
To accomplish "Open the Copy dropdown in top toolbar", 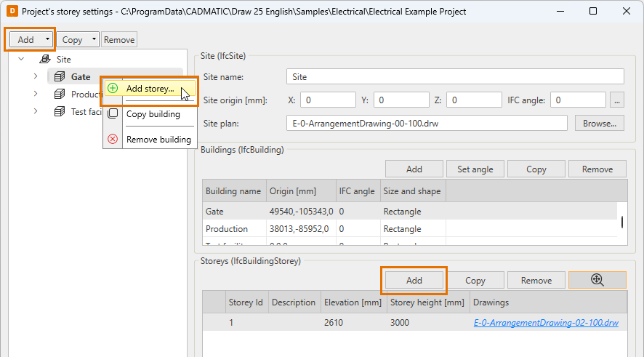I will [93, 40].
